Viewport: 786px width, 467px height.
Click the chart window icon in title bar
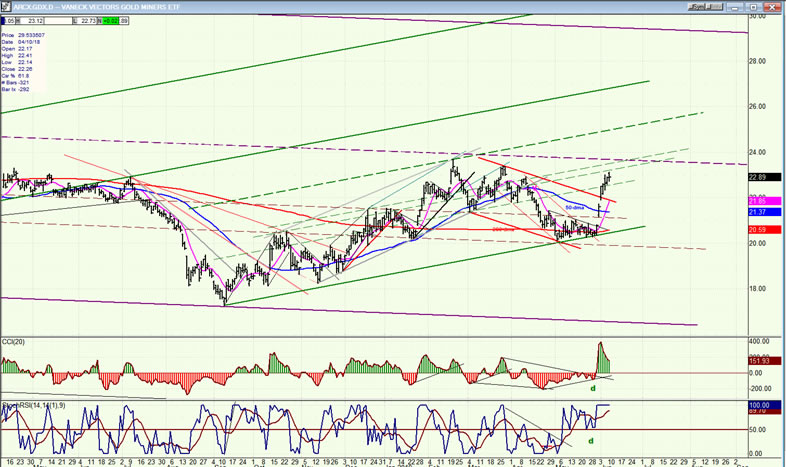[x=5, y=5]
